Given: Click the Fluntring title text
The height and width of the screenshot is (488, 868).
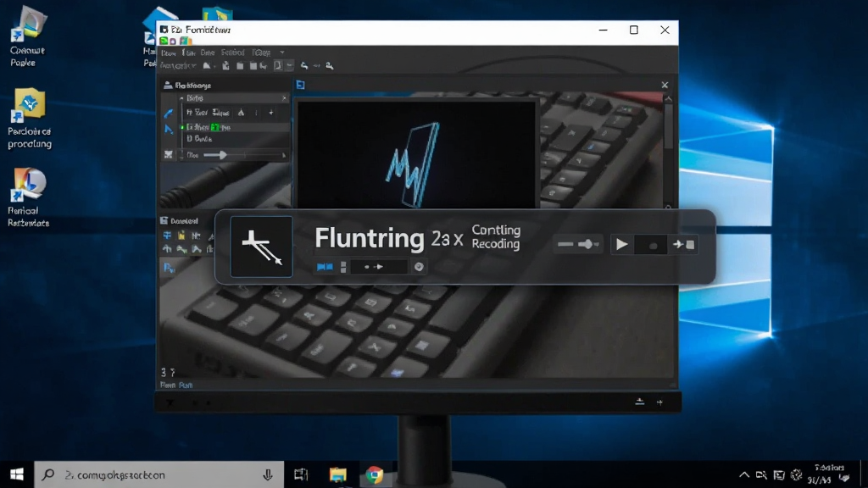Looking at the screenshot, I should click(370, 238).
